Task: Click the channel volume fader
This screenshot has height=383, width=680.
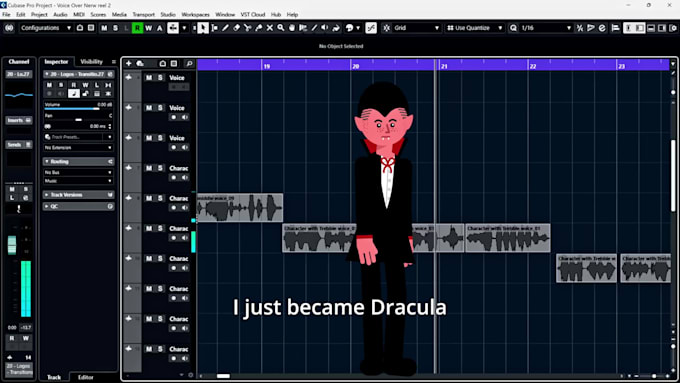Action: pos(12,245)
